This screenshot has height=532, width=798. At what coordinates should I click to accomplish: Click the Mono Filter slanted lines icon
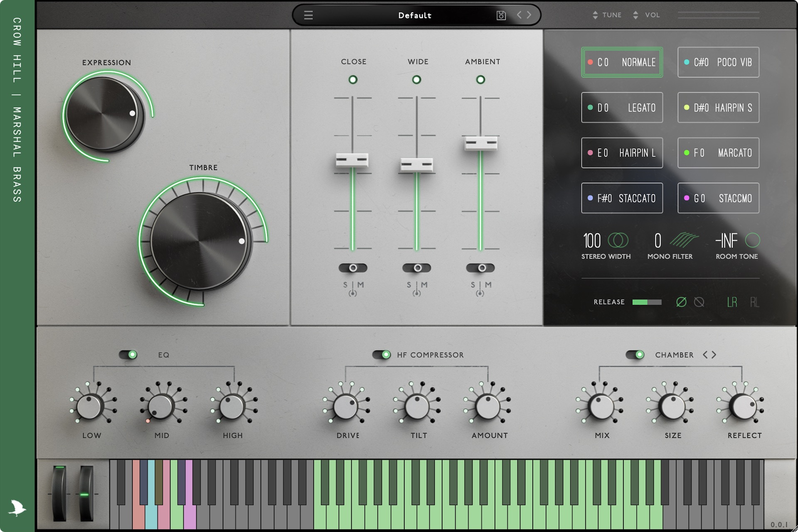[684, 240]
